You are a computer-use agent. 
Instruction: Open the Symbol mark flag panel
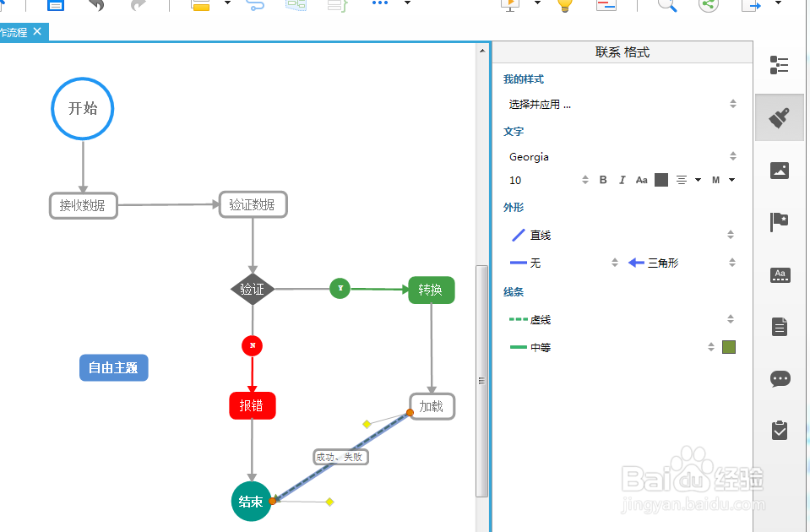tap(779, 221)
